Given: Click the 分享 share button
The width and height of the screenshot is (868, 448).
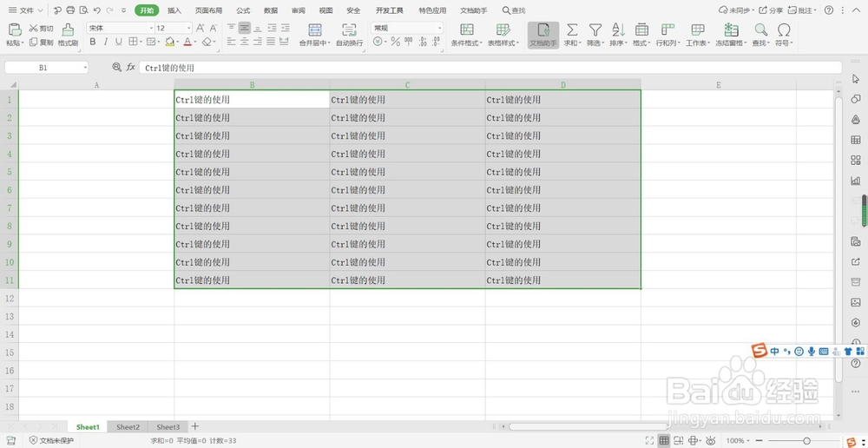Looking at the screenshot, I should click(771, 10).
